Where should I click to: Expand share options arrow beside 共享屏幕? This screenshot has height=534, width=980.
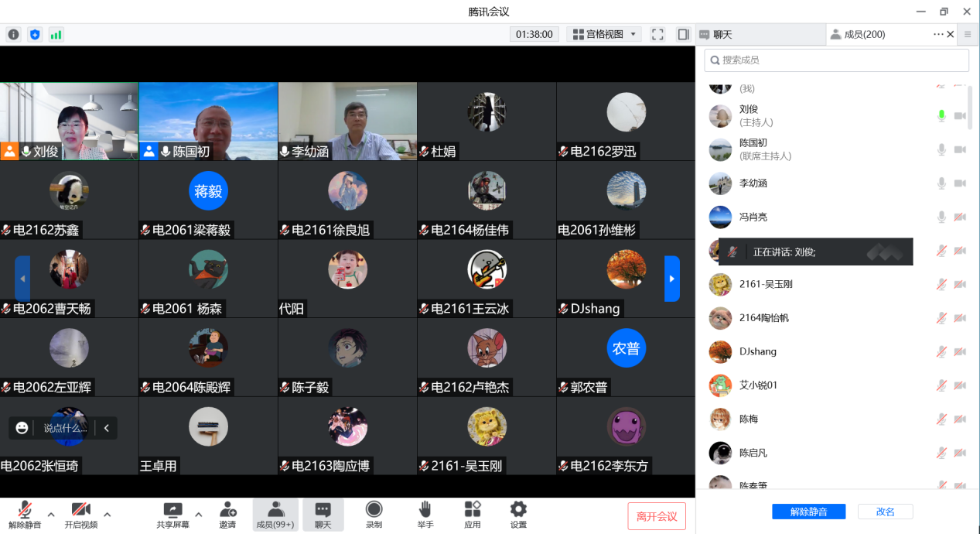pyautogui.click(x=198, y=514)
